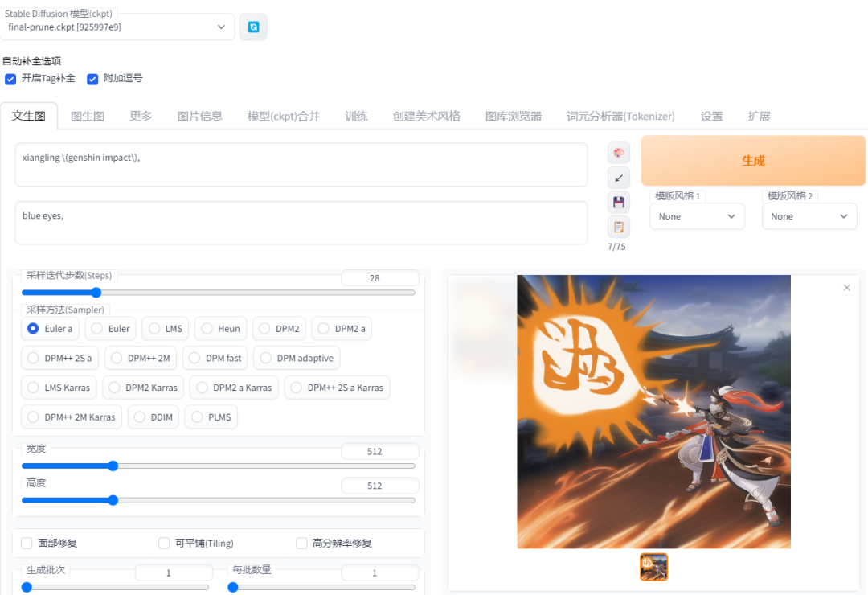Screen dimensions: 868x595
Task: Select the DDIM sampler option
Action: point(140,417)
